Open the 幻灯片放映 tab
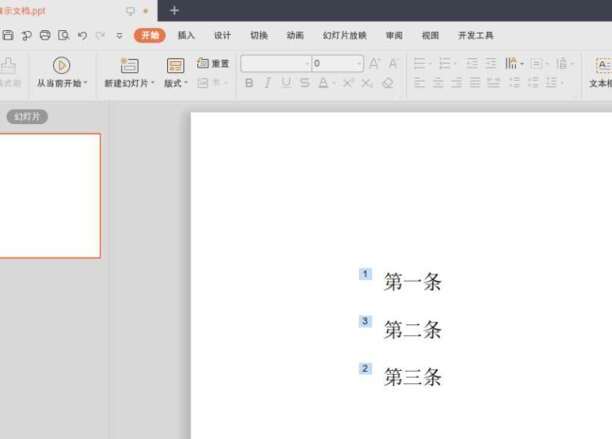 click(x=345, y=36)
